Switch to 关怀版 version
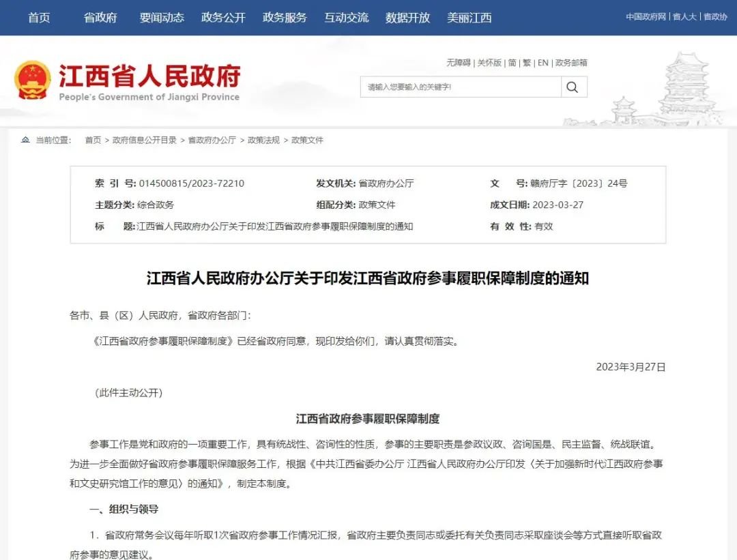The image size is (737, 560). pos(489,63)
